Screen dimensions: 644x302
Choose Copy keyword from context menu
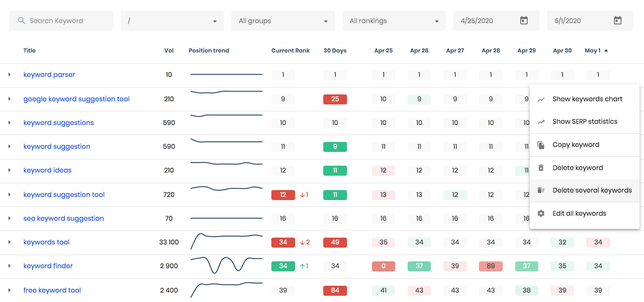[x=584, y=145]
